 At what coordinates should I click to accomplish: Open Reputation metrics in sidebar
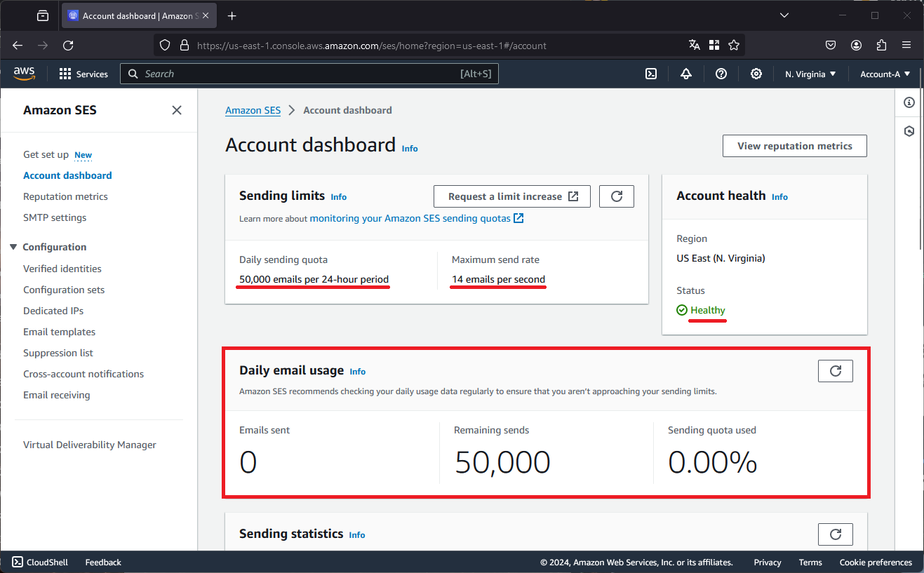(x=65, y=196)
